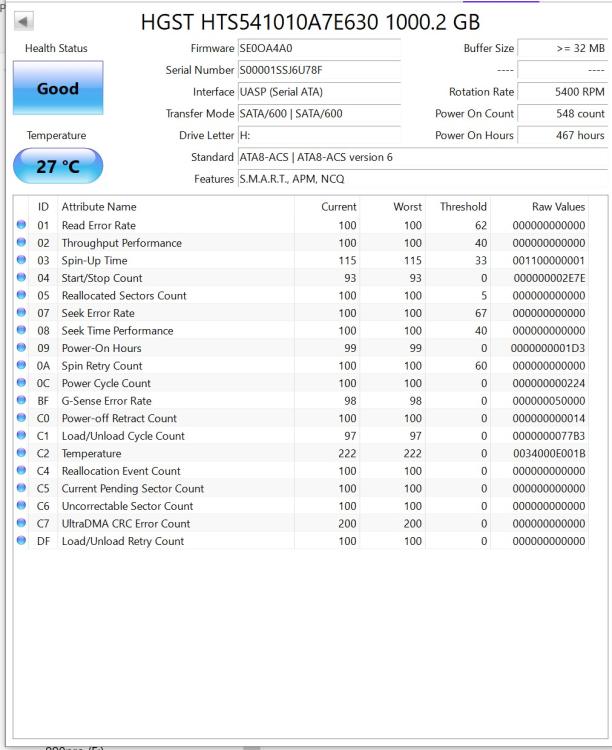Click raw value 0000000001D3
The image size is (612, 750).
click(548, 348)
